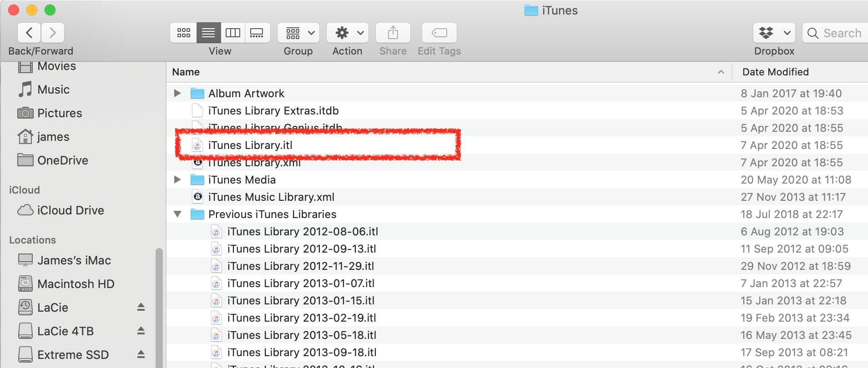Open Music in the sidebar

click(44, 90)
